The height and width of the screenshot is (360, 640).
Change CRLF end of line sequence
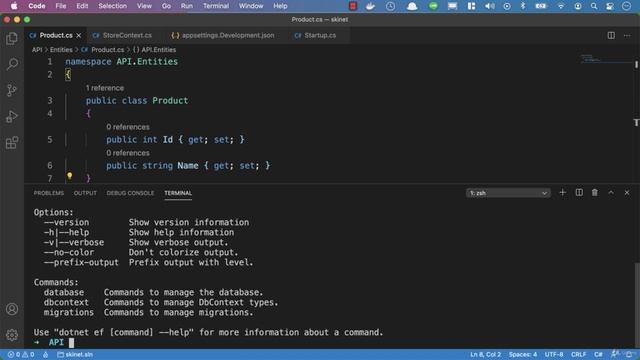click(x=578, y=354)
